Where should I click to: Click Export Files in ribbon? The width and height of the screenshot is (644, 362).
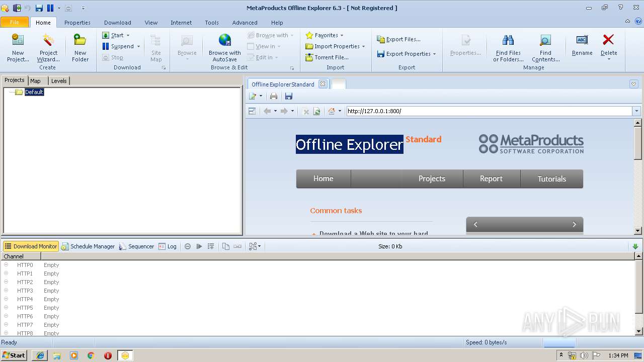click(398, 39)
